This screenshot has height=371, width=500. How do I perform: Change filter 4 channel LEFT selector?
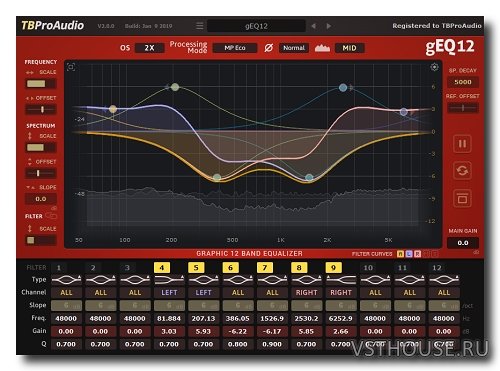click(169, 292)
